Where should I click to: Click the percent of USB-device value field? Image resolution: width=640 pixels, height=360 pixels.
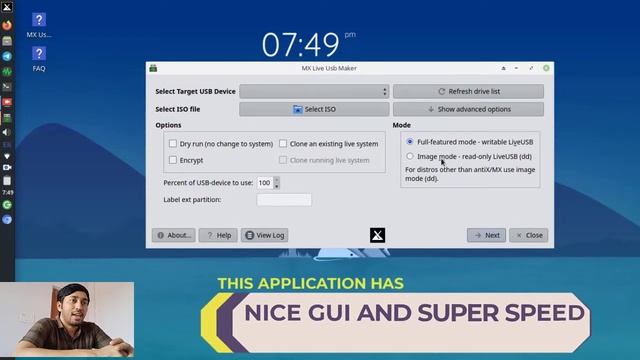(265, 183)
